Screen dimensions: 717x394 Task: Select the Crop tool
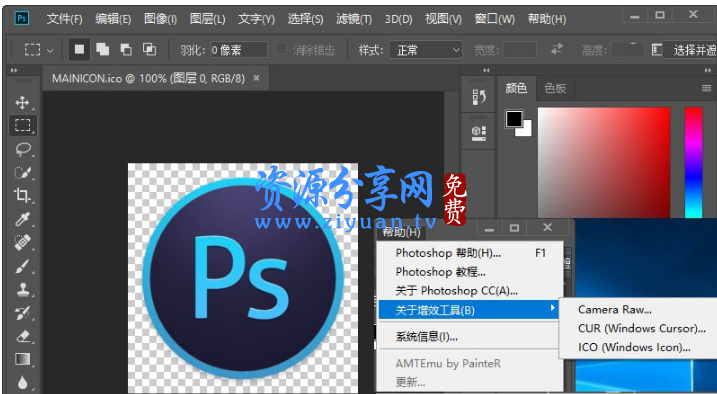(22, 196)
